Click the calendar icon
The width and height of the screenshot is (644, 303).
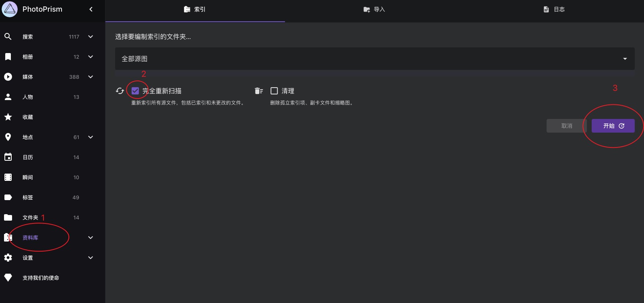tap(8, 157)
